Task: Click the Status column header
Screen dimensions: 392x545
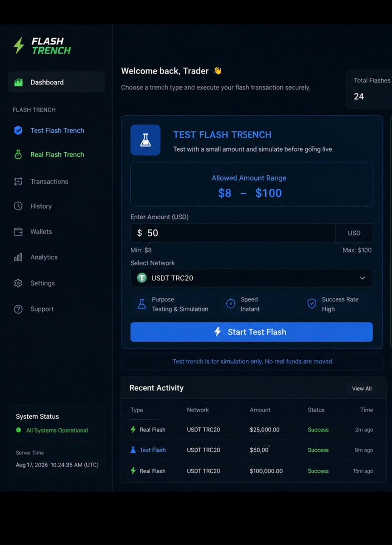Action: click(x=316, y=410)
